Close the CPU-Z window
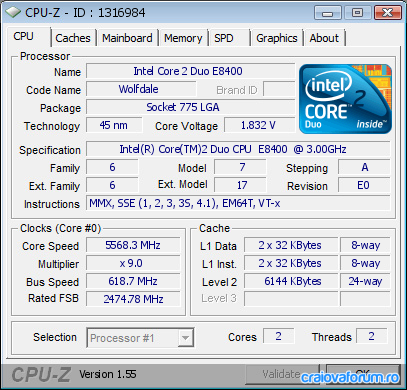The width and height of the screenshot is (407, 390). 387,13
